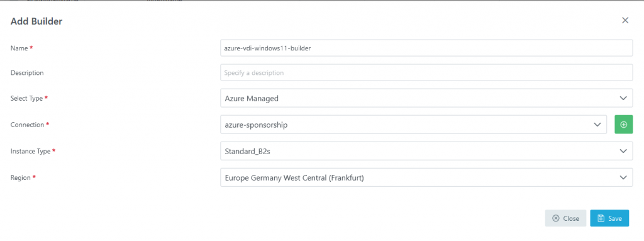Open the Connection dropdown arrow
Screen dimensions: 644x241
[x=597, y=125]
